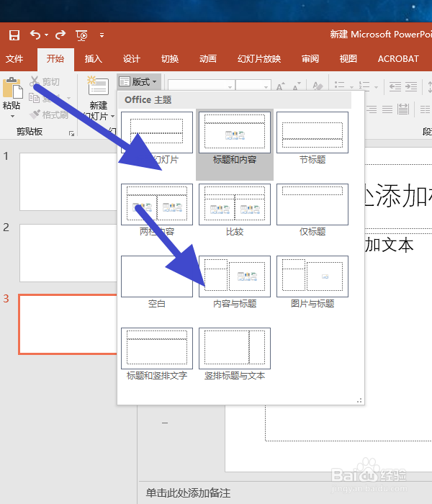This screenshot has width=432, height=504.
Task: Click the 新建幻灯片 new slide icon
Action: tap(98, 85)
